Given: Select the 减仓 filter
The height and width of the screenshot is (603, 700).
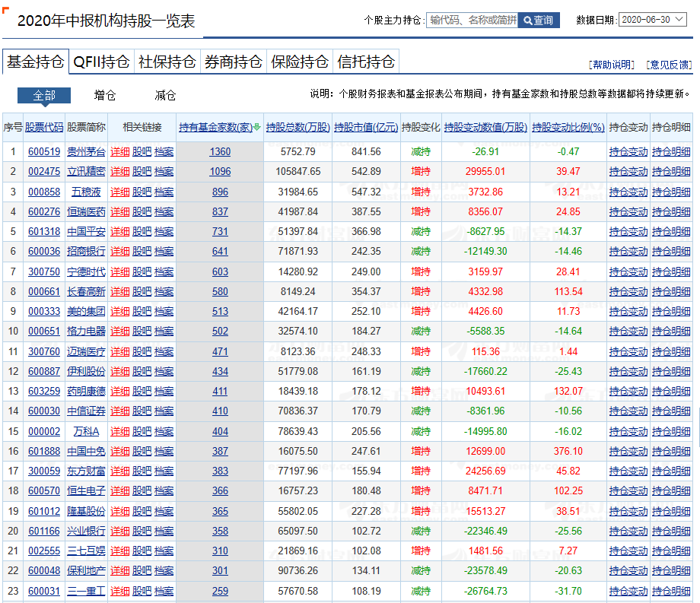Looking at the screenshot, I should point(165,96).
